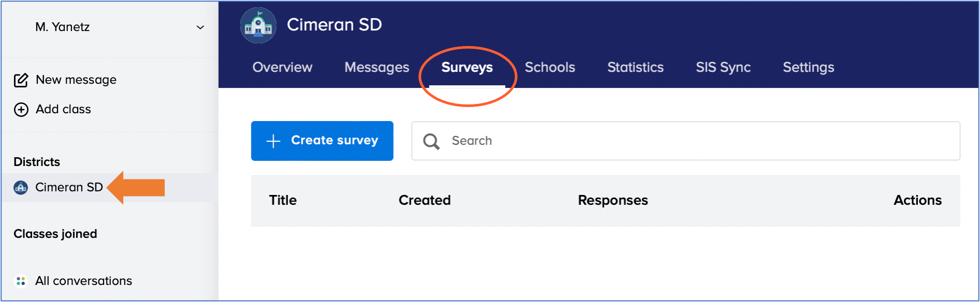Click the Cimeran SD district icon in sidebar
The width and height of the screenshot is (980, 302).
pyautogui.click(x=21, y=187)
